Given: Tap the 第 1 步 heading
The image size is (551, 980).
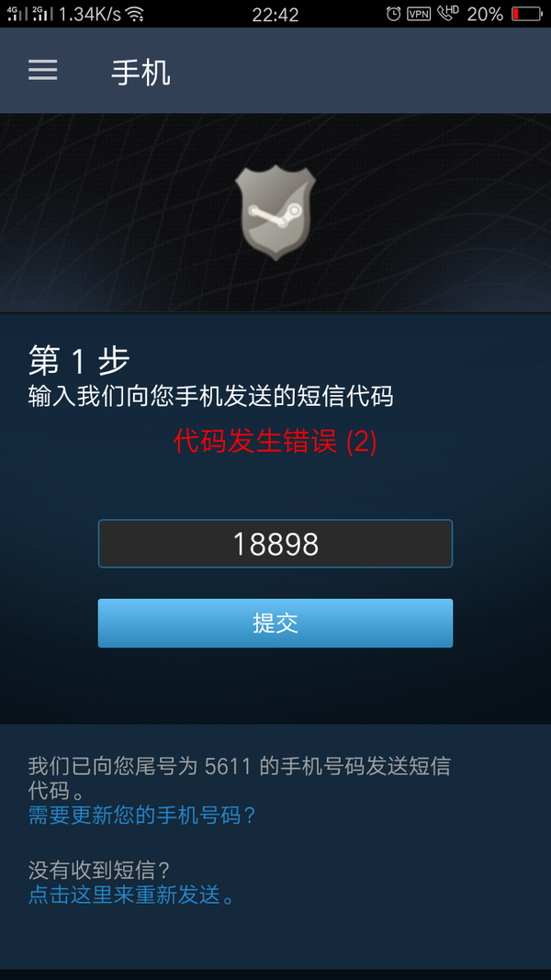Looking at the screenshot, I should pos(79,361).
